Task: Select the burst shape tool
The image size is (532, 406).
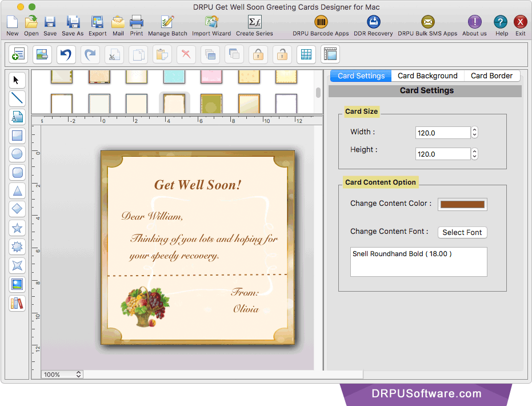Action: click(x=17, y=246)
